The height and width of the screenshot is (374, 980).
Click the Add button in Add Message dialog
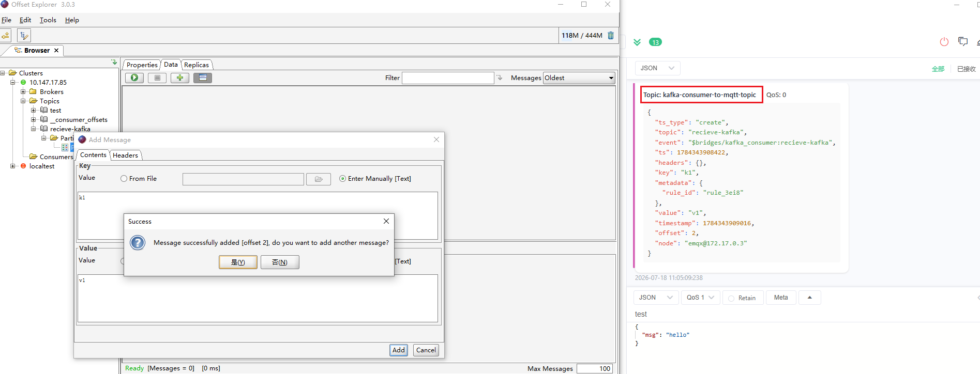pos(399,350)
